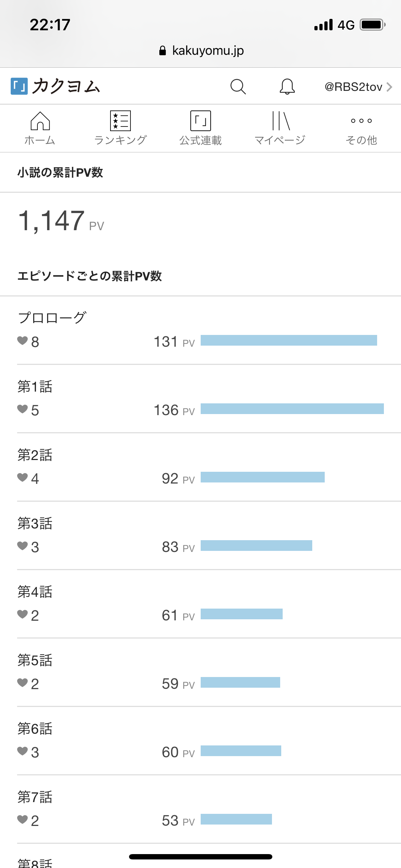Tap the Kakuyomu logo

point(56,87)
